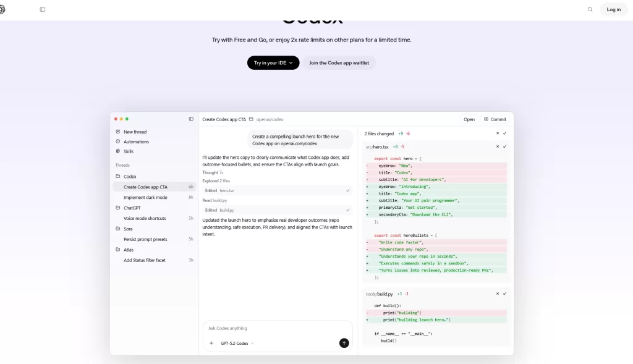The width and height of the screenshot is (633, 364).
Task: Open the GPT-5.2-Codex model dropdown
Action: [x=237, y=344]
